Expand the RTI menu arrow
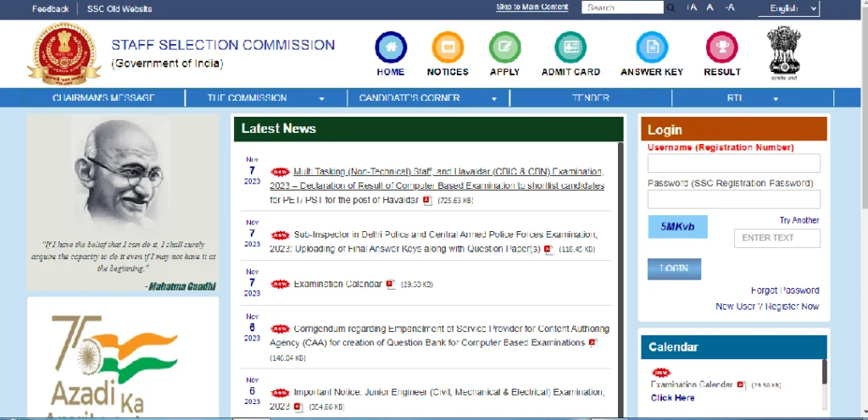Viewport: 868px width, 420px height. click(x=776, y=99)
